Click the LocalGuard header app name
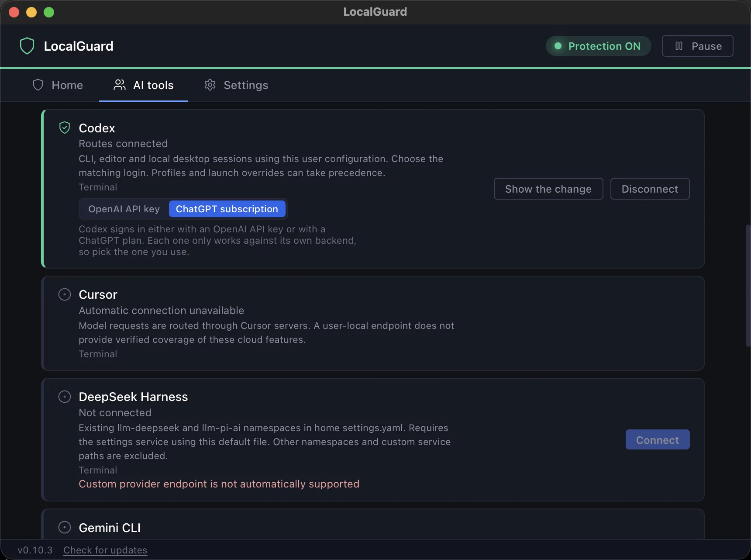 coord(79,46)
